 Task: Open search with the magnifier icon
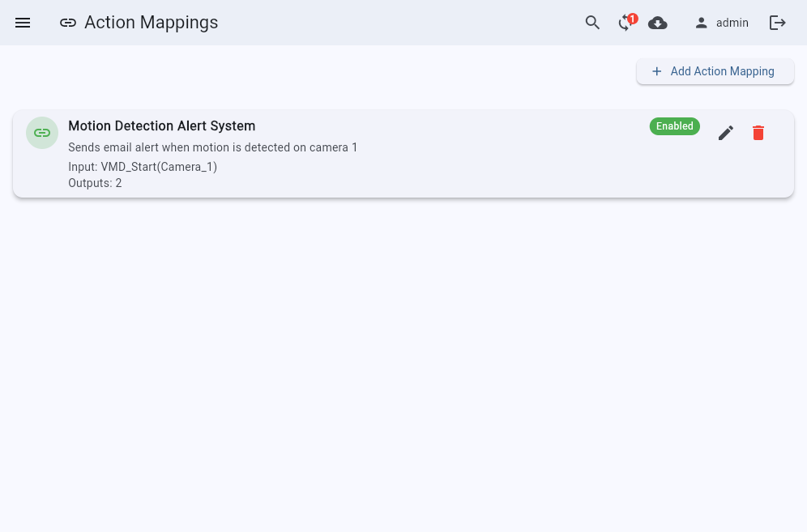(592, 23)
